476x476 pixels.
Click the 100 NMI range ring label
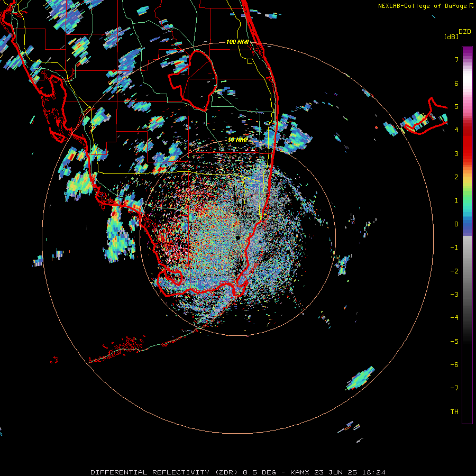coord(237,42)
